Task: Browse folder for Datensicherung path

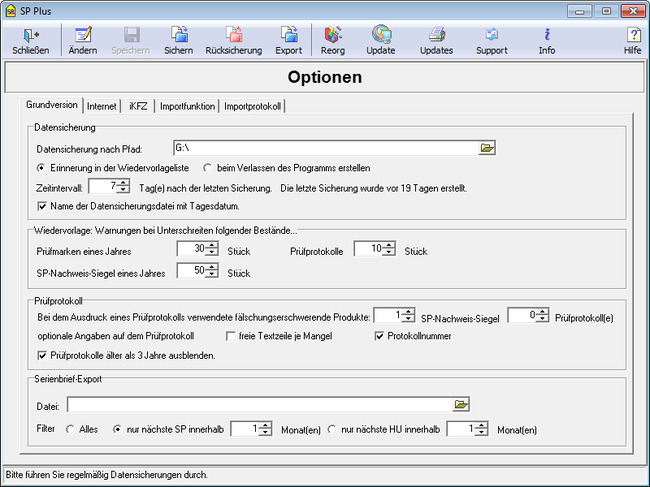Action: (487, 148)
